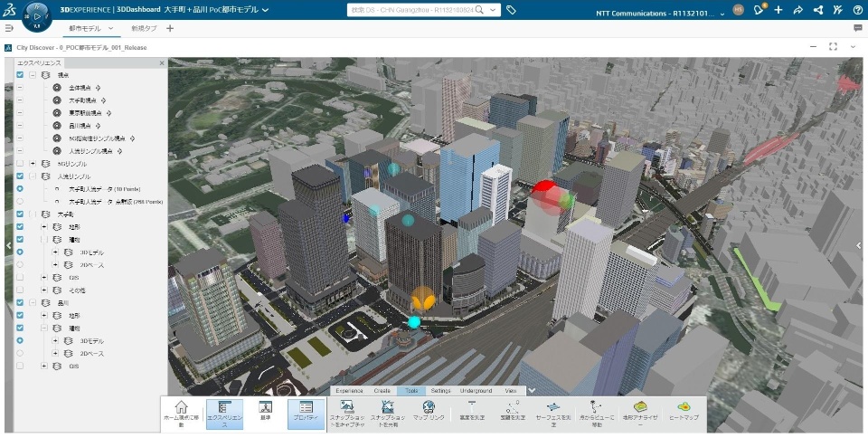Switch to the Underground tab
868x438 pixels.
tap(476, 390)
